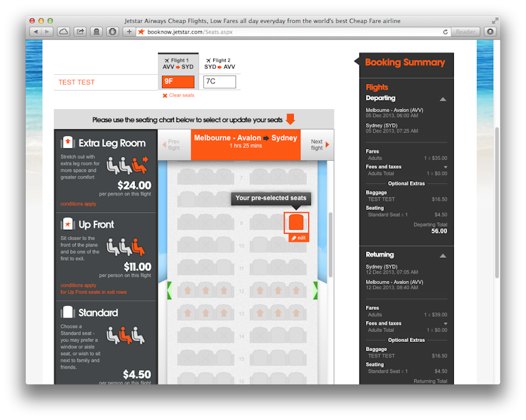
Task: Select row 12 right window exit seat
Action: pyautogui.click(x=296, y=291)
